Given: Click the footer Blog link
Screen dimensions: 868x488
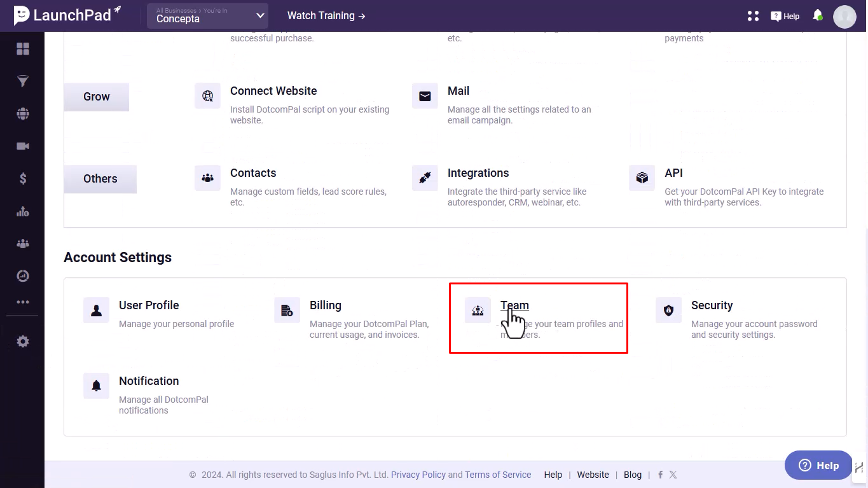Looking at the screenshot, I should click(x=633, y=475).
